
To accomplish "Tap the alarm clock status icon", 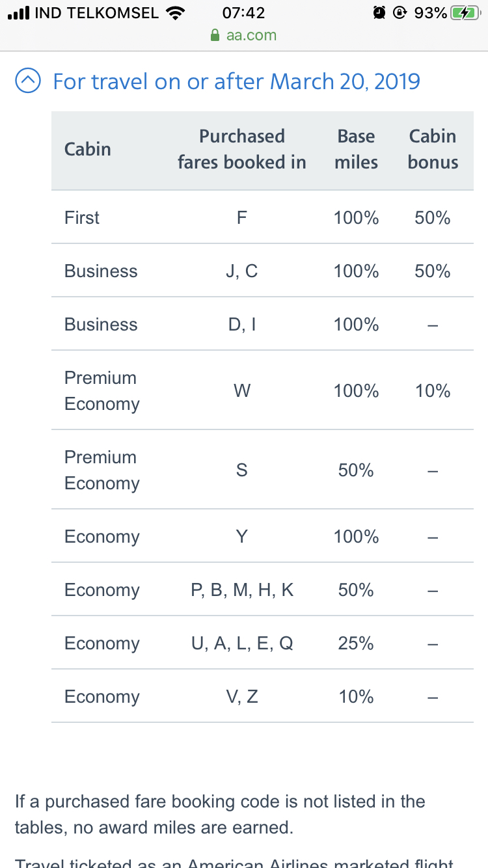I will click(379, 13).
